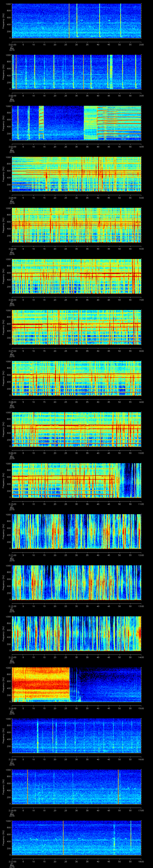Image resolution: width=153 pixels, height=868 pixels.
Task: Click the 2:17:00 start time label
Action: (x=12, y=861)
